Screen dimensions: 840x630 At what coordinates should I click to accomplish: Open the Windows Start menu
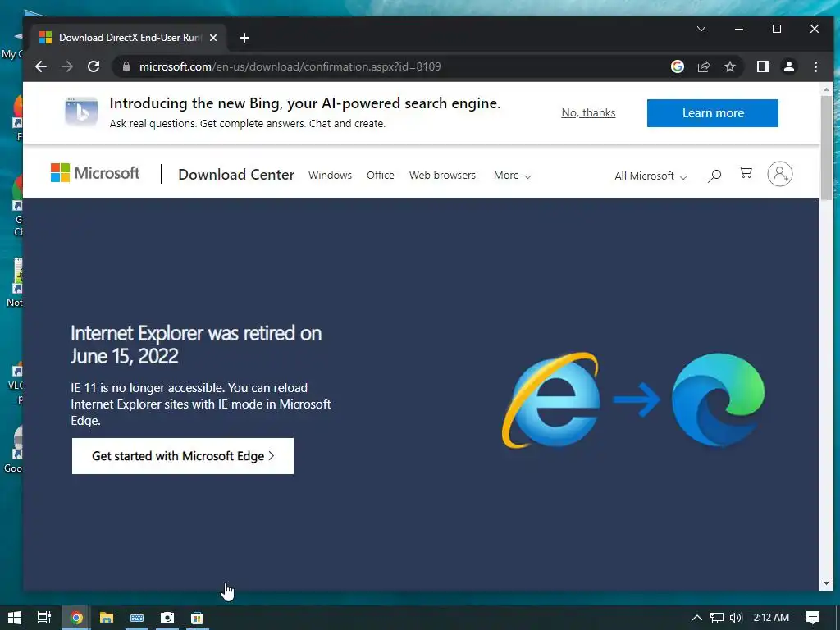15,618
